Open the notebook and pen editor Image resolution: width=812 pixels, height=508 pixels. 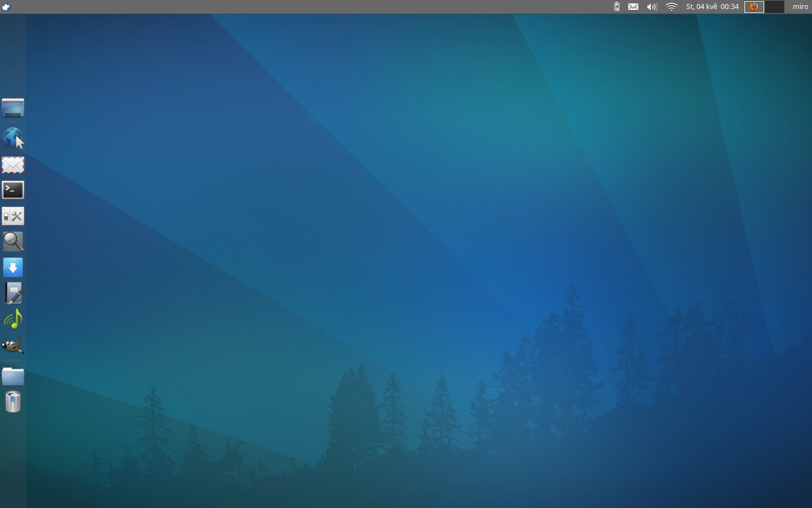pos(13,294)
